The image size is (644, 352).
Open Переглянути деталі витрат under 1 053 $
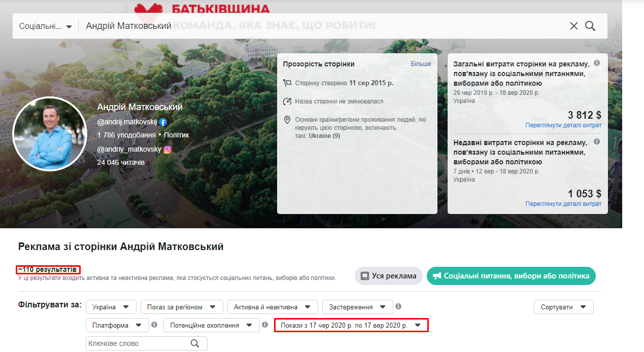[x=563, y=204]
